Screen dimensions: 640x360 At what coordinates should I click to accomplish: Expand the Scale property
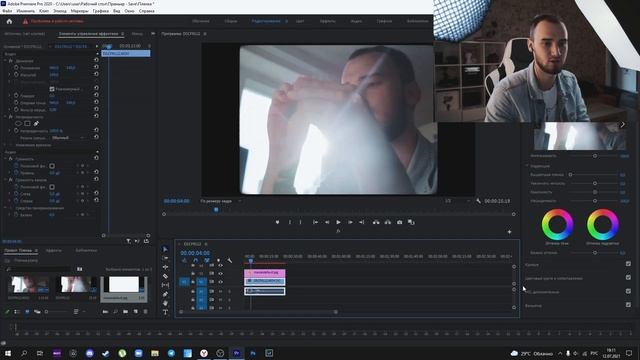pyautogui.click(x=10, y=75)
